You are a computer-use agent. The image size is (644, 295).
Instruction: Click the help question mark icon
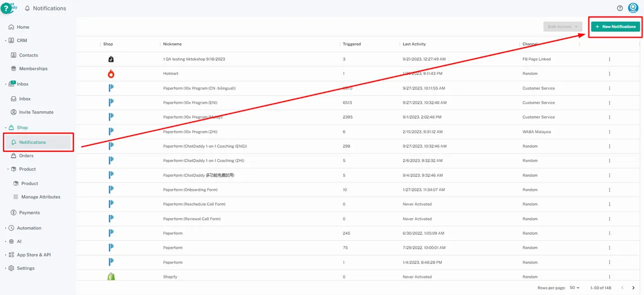[620, 8]
